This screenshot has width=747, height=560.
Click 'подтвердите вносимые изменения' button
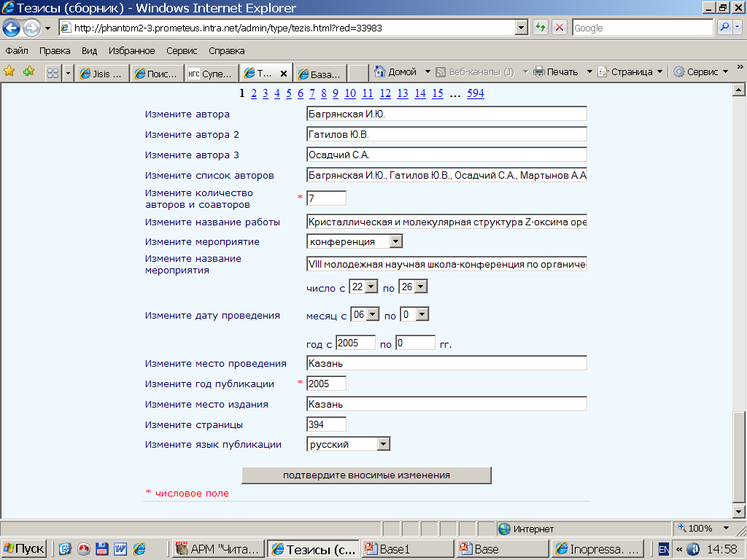pyautogui.click(x=366, y=475)
